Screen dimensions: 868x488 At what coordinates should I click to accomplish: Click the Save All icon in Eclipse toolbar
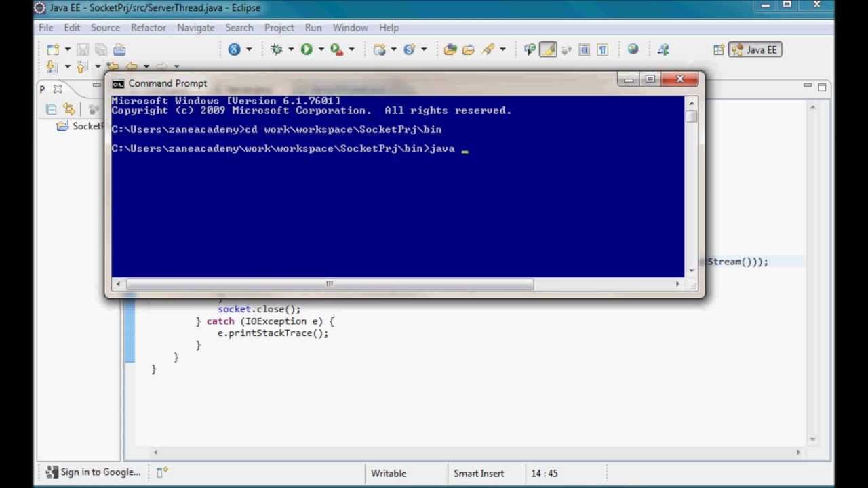pos(101,49)
